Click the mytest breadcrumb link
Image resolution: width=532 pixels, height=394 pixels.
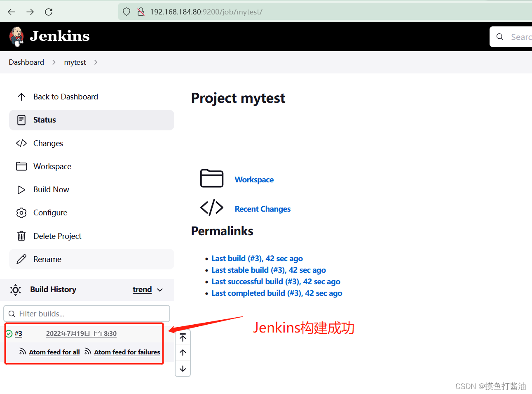(x=75, y=62)
